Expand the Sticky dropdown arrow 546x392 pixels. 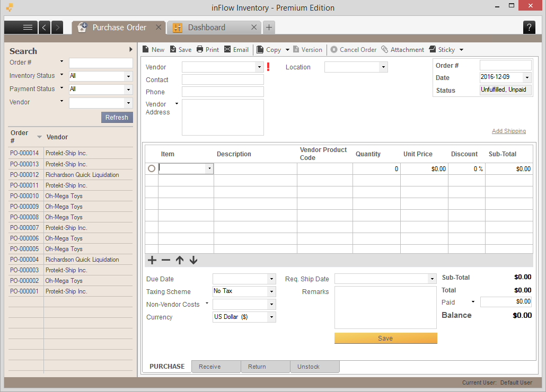[x=461, y=50]
